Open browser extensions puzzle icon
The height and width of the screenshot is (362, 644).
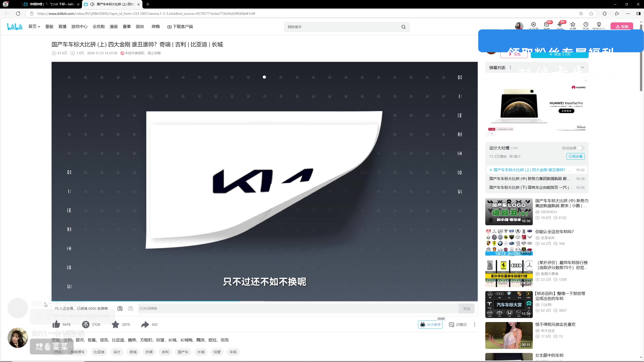click(x=605, y=14)
